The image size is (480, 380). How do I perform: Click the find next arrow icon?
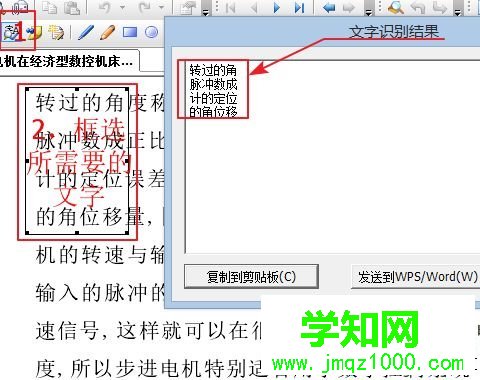[440, 7]
